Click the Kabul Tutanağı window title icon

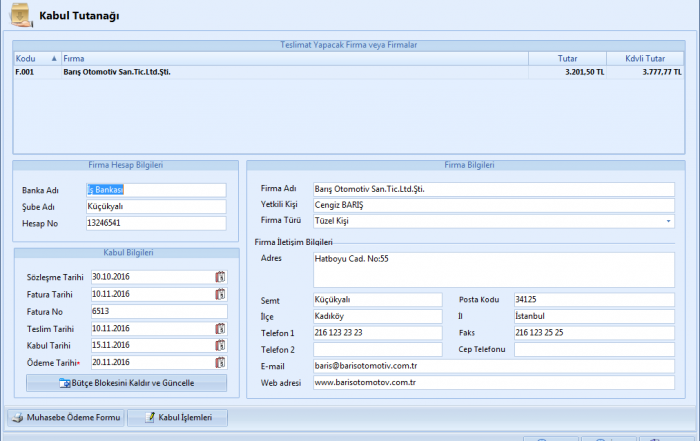(x=19, y=16)
